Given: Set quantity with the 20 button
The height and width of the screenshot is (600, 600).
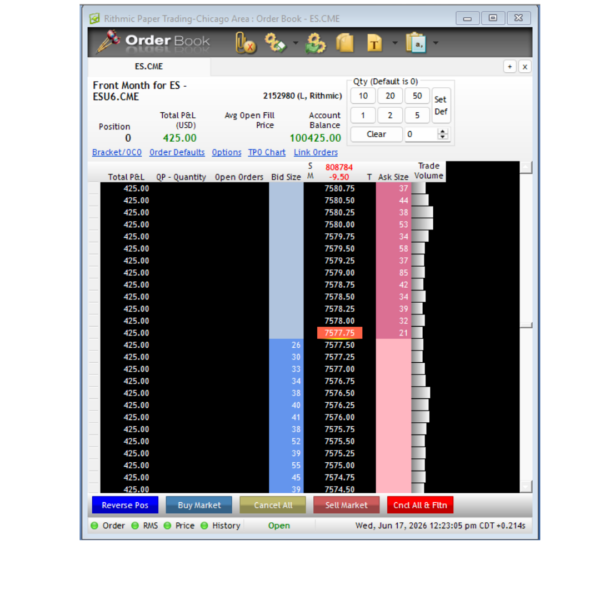Looking at the screenshot, I should click(x=390, y=96).
